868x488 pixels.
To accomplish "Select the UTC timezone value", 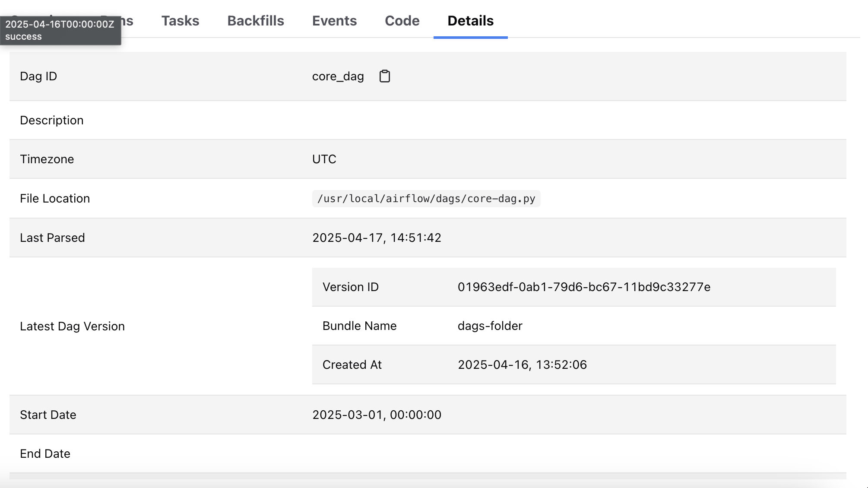I will (x=324, y=159).
